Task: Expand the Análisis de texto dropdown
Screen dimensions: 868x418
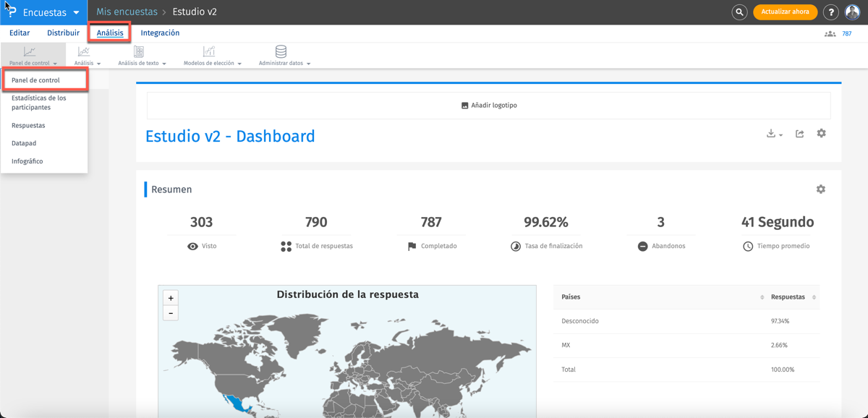Action: (x=142, y=56)
